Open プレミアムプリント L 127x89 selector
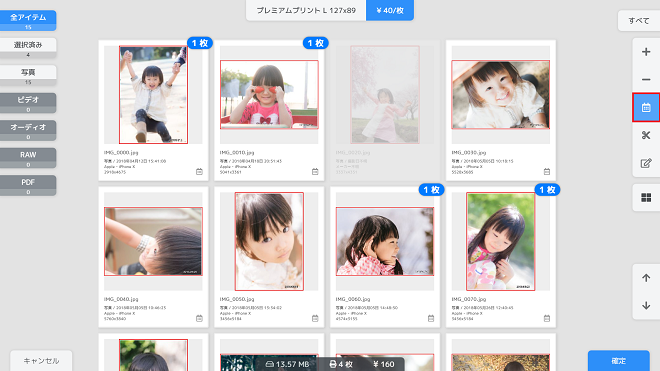The image size is (660, 371). pos(306,10)
